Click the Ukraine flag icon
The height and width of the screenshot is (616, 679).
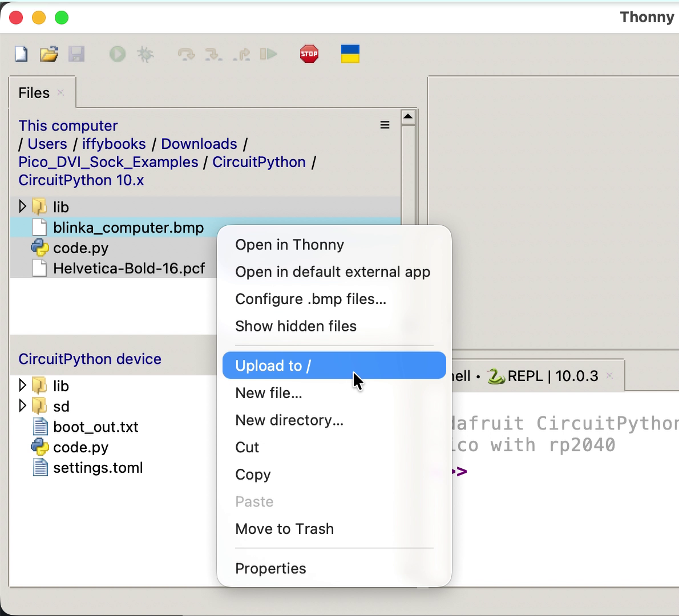[350, 54]
